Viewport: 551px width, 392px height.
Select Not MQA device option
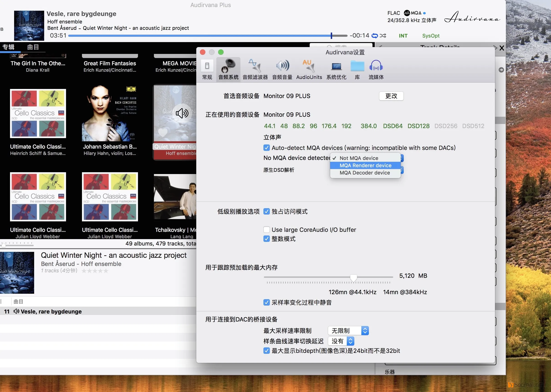(x=365, y=158)
